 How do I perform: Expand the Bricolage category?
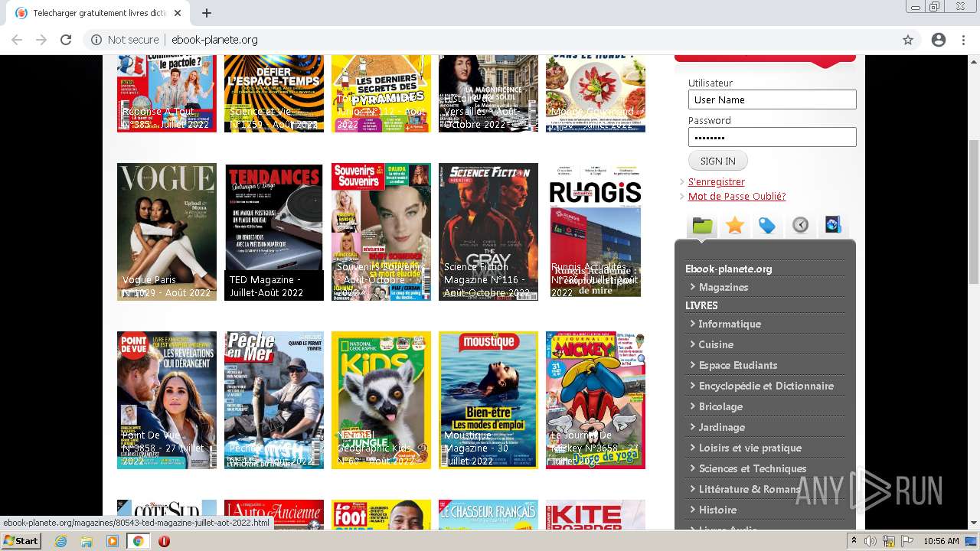click(720, 406)
